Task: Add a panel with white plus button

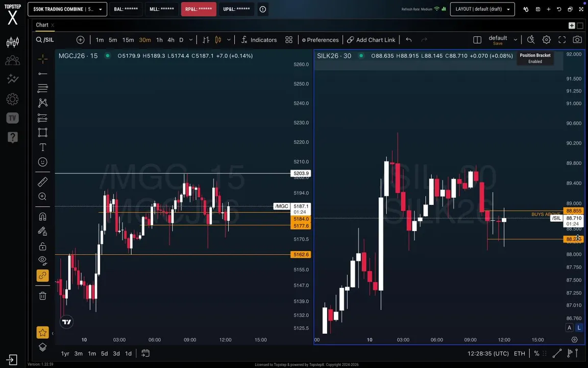Action: pyautogui.click(x=572, y=26)
